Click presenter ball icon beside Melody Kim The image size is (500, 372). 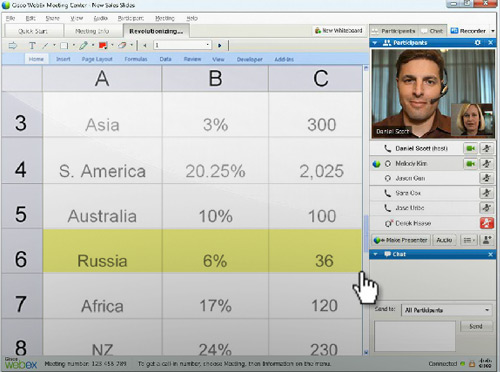[376, 164]
